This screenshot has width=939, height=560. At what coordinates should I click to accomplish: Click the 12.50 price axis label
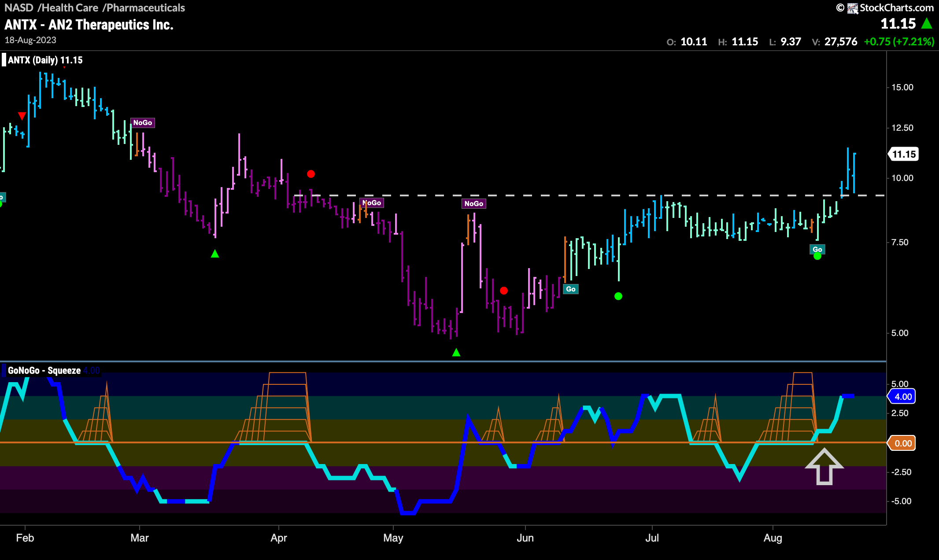pos(902,128)
